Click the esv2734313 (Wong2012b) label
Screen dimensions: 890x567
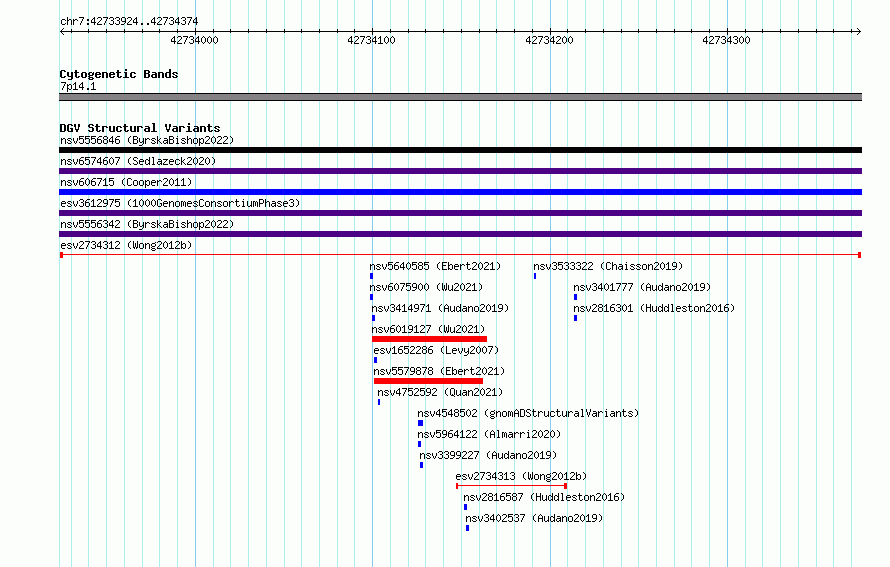[521, 476]
